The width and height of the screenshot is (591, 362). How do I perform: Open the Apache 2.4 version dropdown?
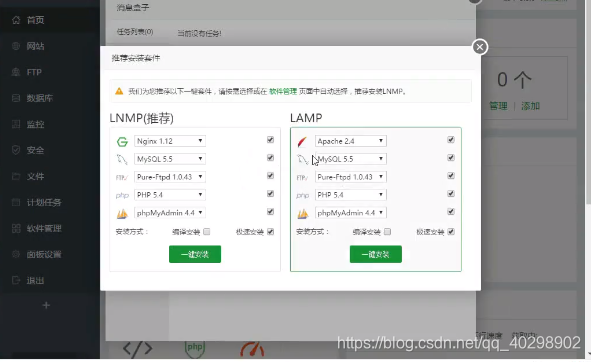click(351, 141)
